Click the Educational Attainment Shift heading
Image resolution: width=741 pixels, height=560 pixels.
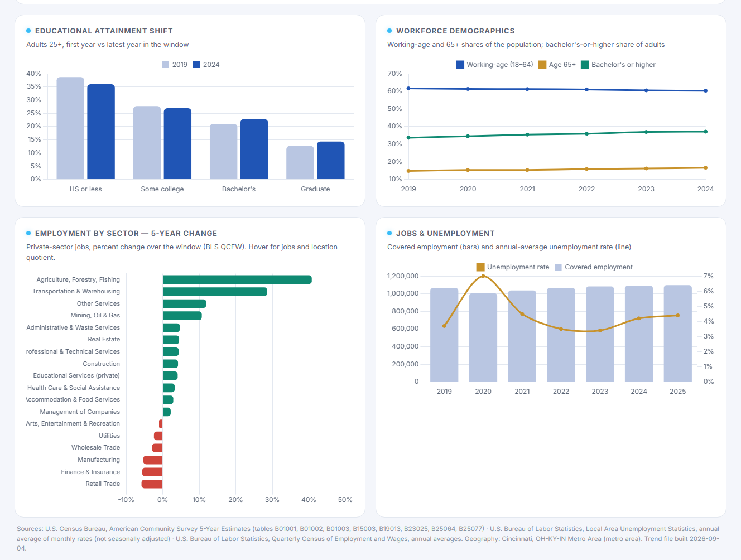tap(104, 31)
